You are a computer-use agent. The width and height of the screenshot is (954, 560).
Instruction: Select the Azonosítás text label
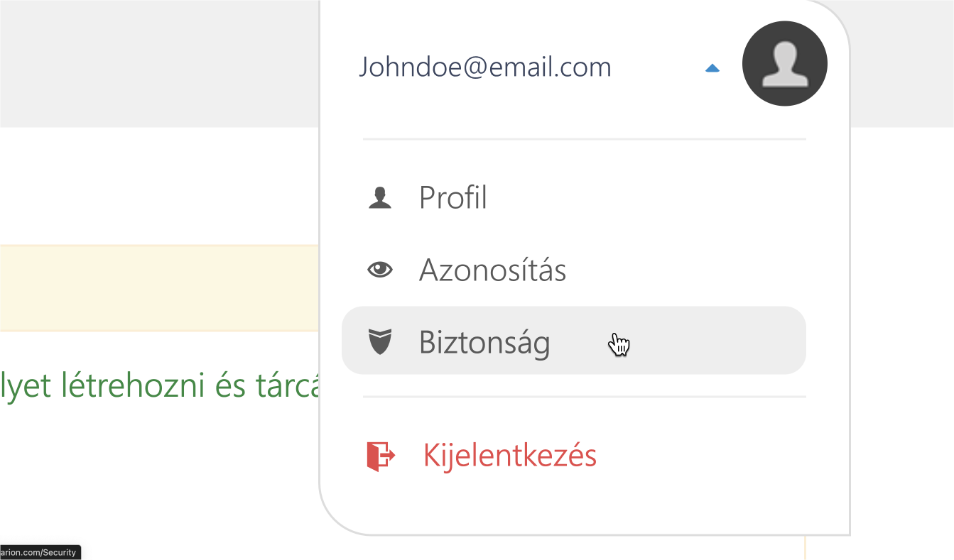[x=492, y=270]
